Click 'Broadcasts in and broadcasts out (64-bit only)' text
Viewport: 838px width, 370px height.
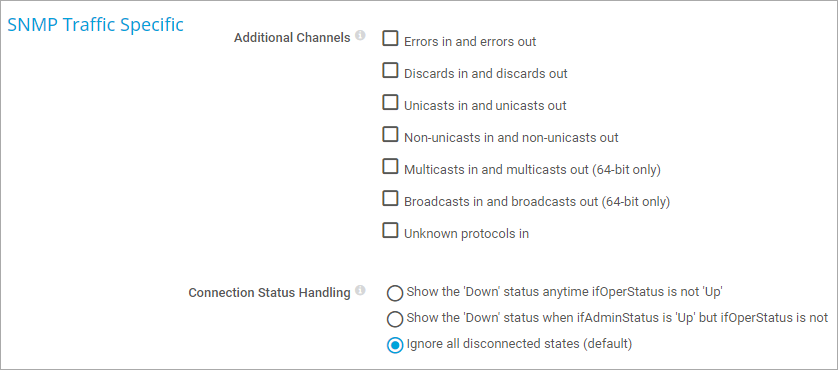[x=537, y=202]
